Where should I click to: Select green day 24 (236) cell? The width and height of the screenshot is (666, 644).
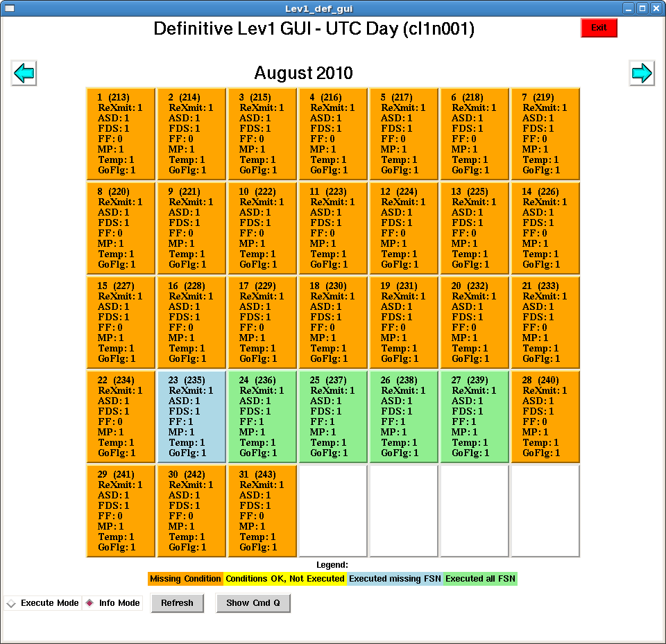click(x=262, y=417)
